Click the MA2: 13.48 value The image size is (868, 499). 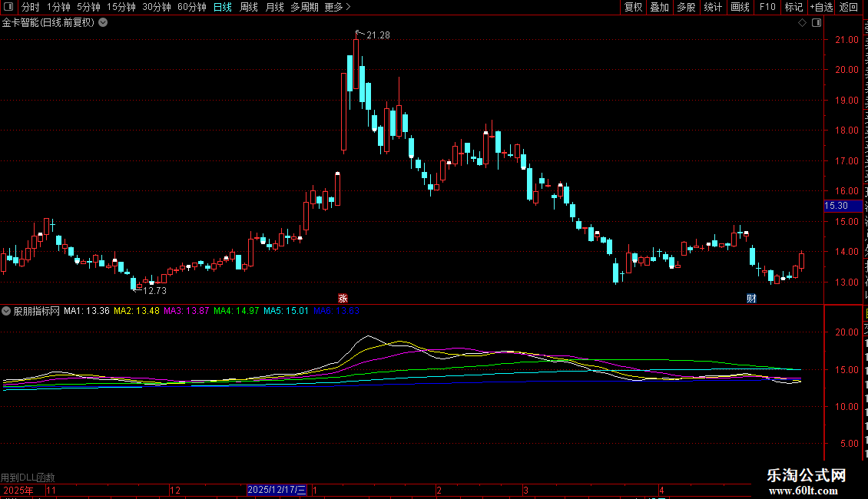tap(136, 311)
